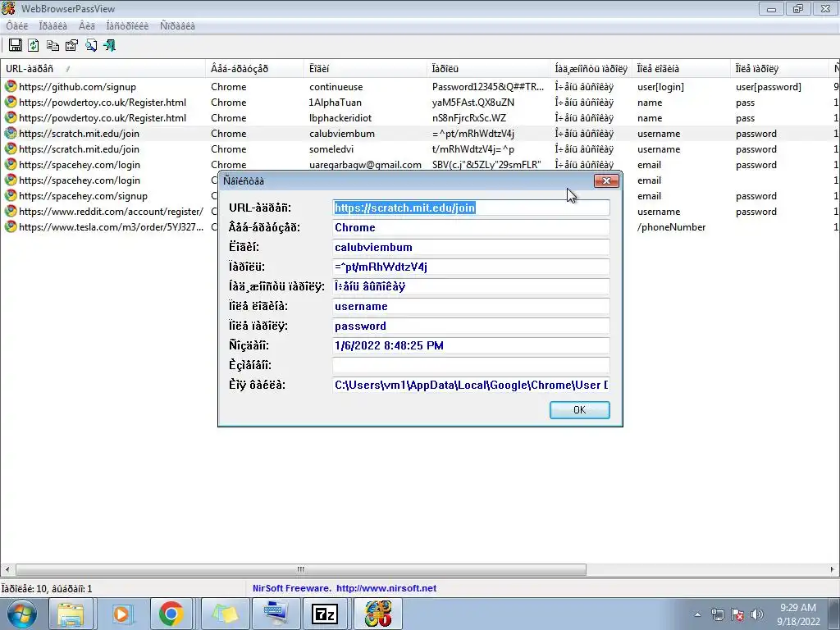Click login cell 'continueuse'
Image resolution: width=840 pixels, height=630 pixels.
[x=336, y=87]
